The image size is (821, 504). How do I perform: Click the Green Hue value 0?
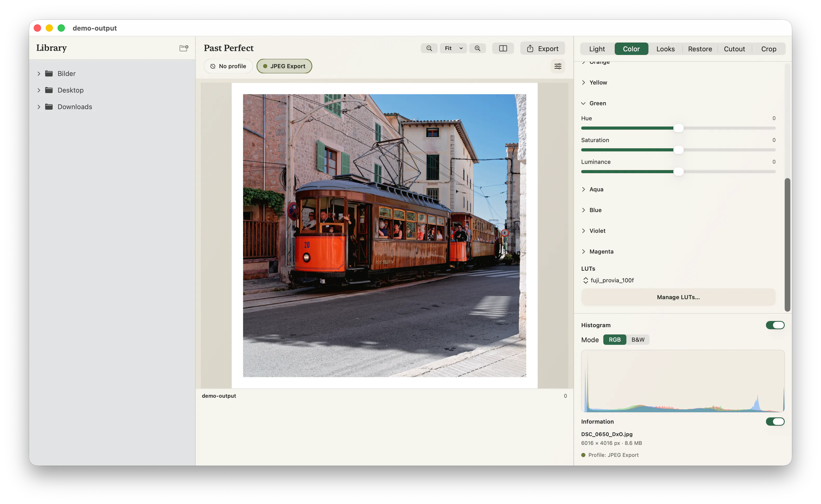tap(774, 118)
